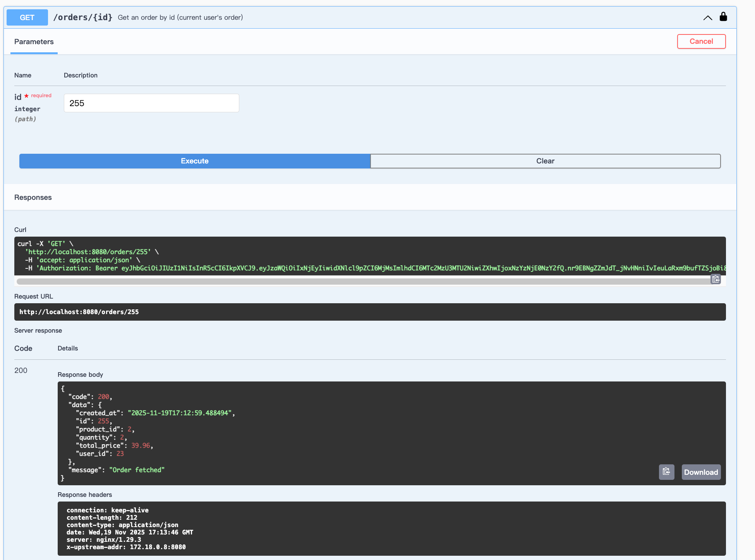Screen dimensions: 755x560
Task: Execute the GET order request
Action: (x=195, y=161)
